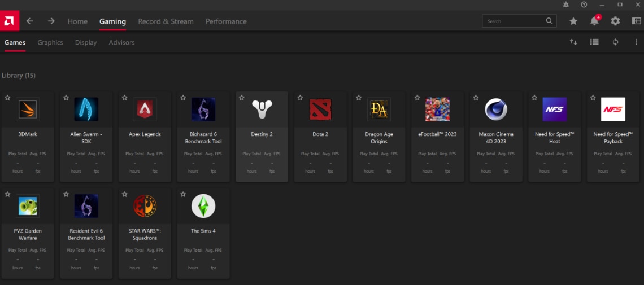Open the 3DMark game icon
This screenshot has height=285, width=644.
click(x=28, y=109)
